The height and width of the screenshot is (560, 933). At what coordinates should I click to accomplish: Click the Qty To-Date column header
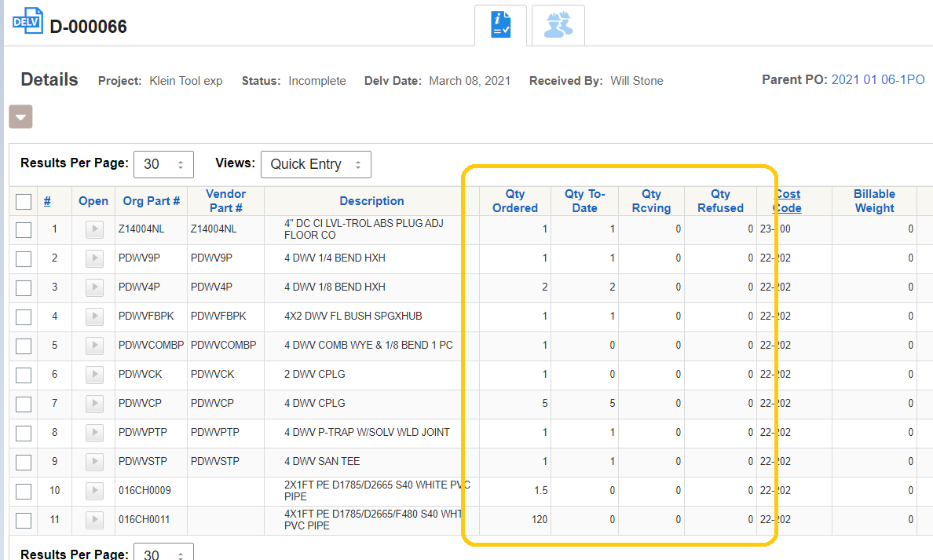(x=584, y=201)
